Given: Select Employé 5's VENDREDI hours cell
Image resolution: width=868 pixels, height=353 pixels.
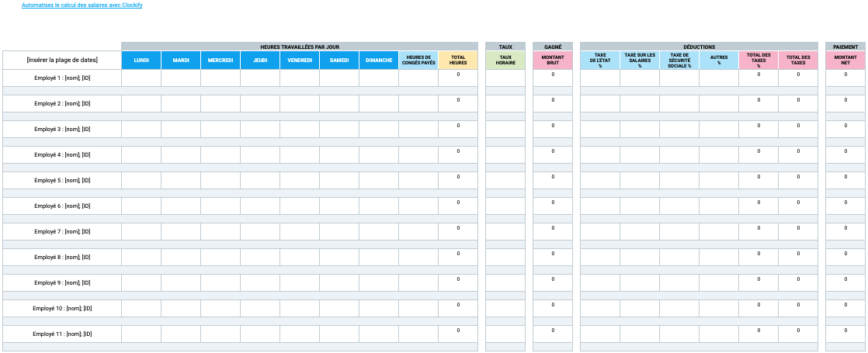Looking at the screenshot, I should click(x=300, y=180).
